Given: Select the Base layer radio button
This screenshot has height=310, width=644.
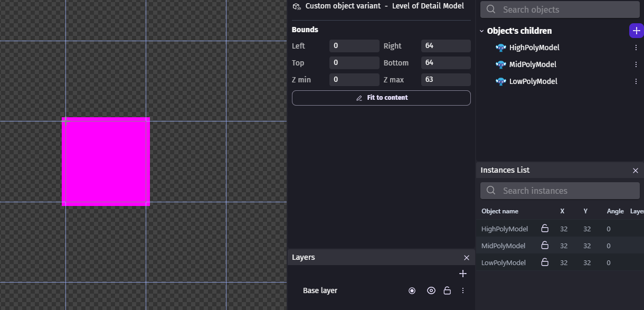Looking at the screenshot, I should (412, 290).
